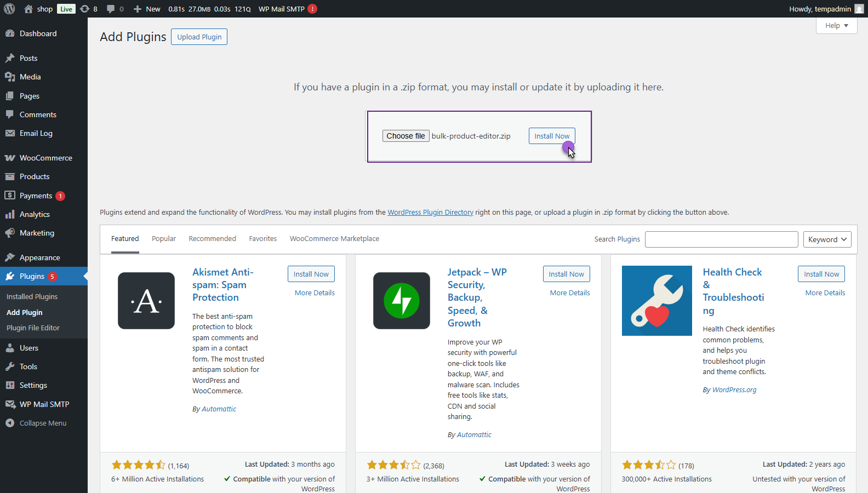Click the Tools wrench icon
This screenshot has width=868, height=493.
coord(10,366)
